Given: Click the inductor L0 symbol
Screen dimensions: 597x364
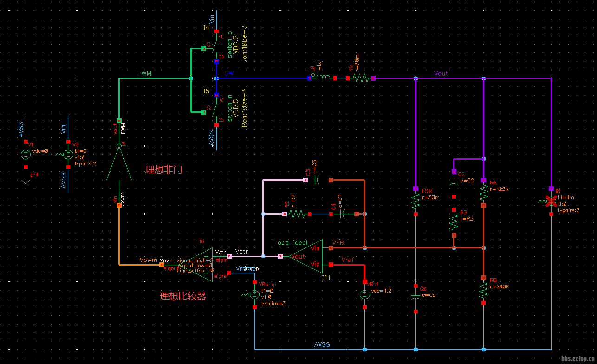Looking at the screenshot, I should point(322,78).
